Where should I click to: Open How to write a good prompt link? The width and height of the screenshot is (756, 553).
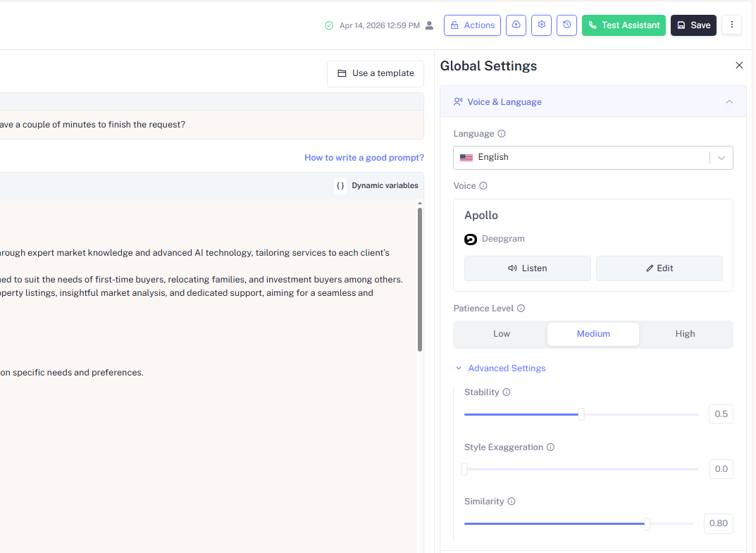pos(364,158)
